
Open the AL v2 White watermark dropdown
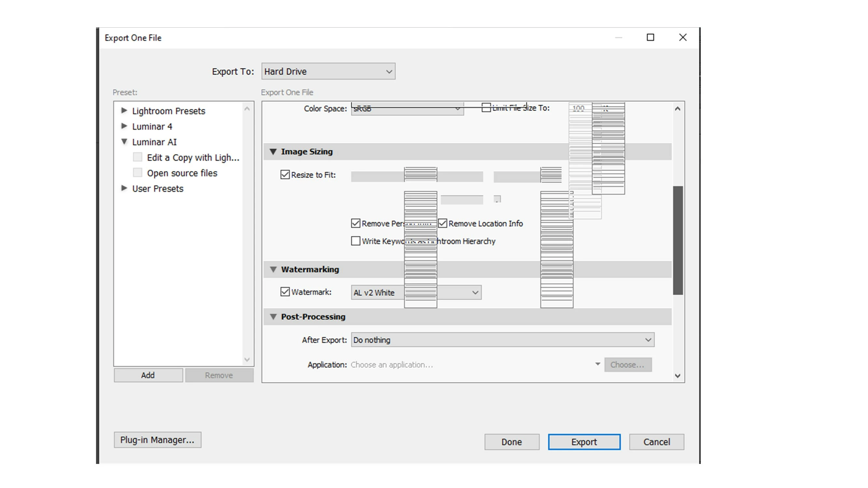point(475,292)
